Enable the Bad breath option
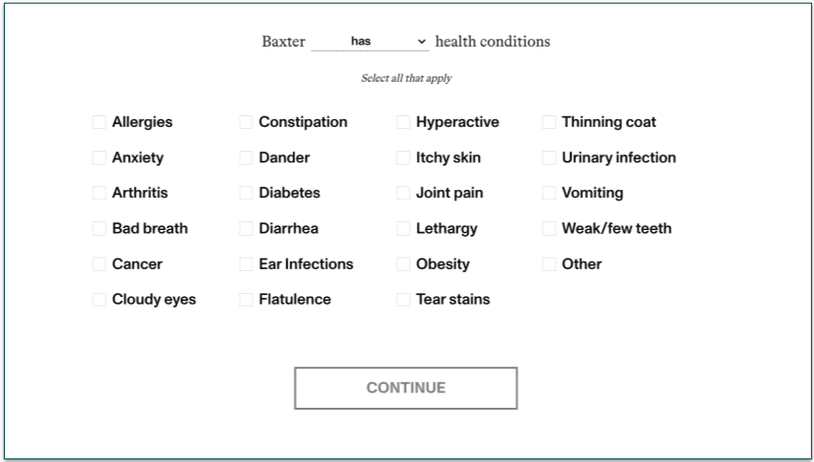 [99, 229]
